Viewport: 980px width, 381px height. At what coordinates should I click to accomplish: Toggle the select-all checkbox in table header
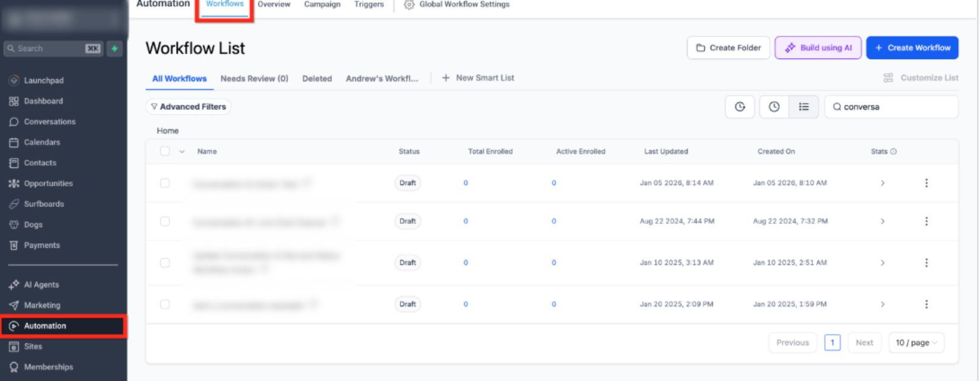pos(165,151)
